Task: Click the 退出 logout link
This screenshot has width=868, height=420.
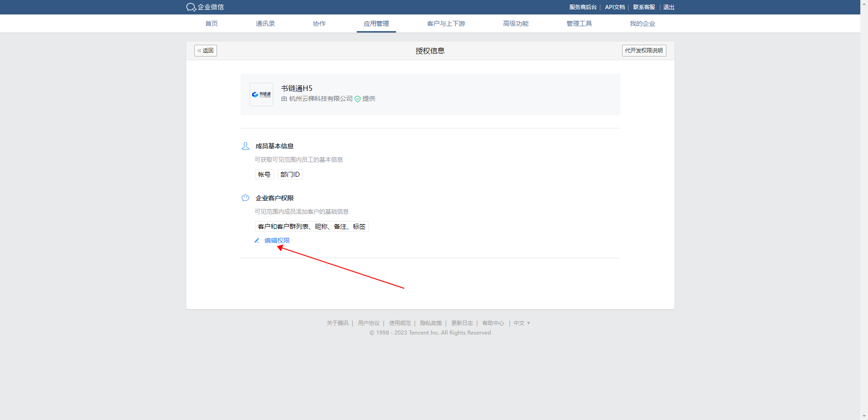Action: pyautogui.click(x=669, y=7)
